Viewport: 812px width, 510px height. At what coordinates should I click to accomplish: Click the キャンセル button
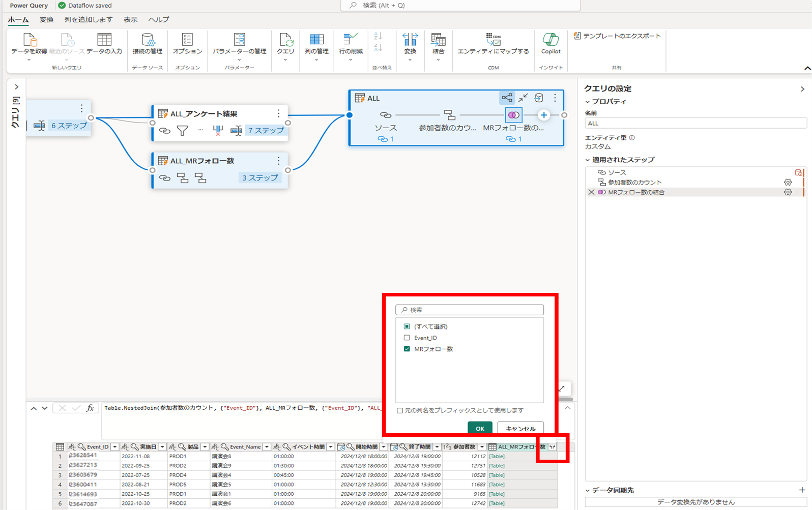(x=520, y=428)
